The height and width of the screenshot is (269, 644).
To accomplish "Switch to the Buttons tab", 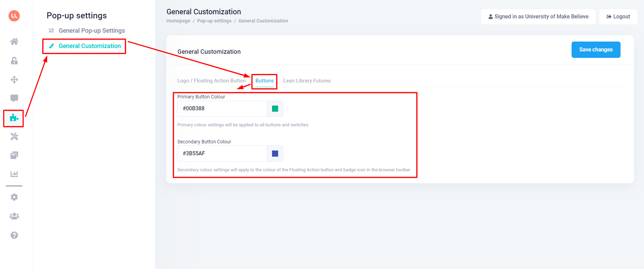I will [265, 81].
